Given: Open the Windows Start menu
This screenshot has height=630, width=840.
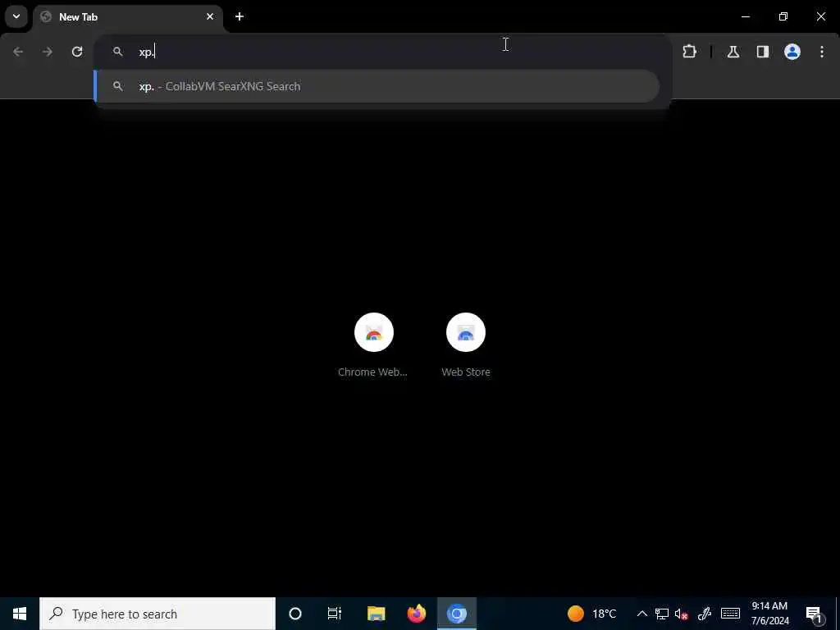Looking at the screenshot, I should point(20,614).
